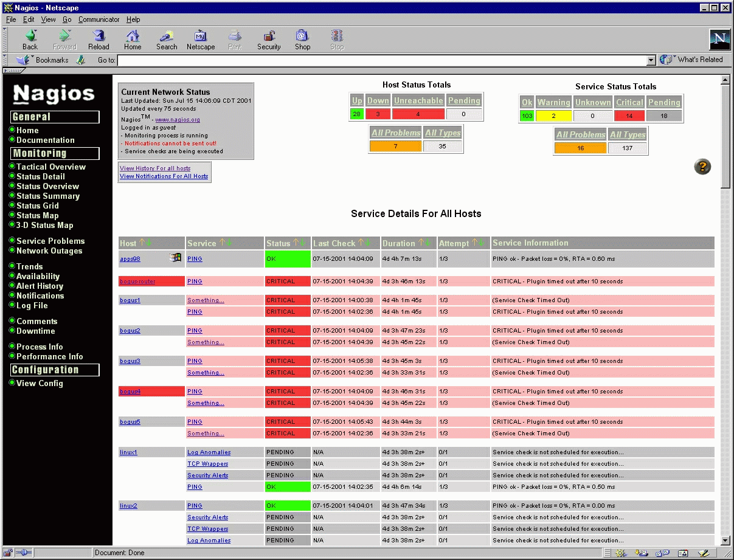Click View Notifications For All Hosts link
This screenshot has width=734, height=560.
tap(164, 176)
